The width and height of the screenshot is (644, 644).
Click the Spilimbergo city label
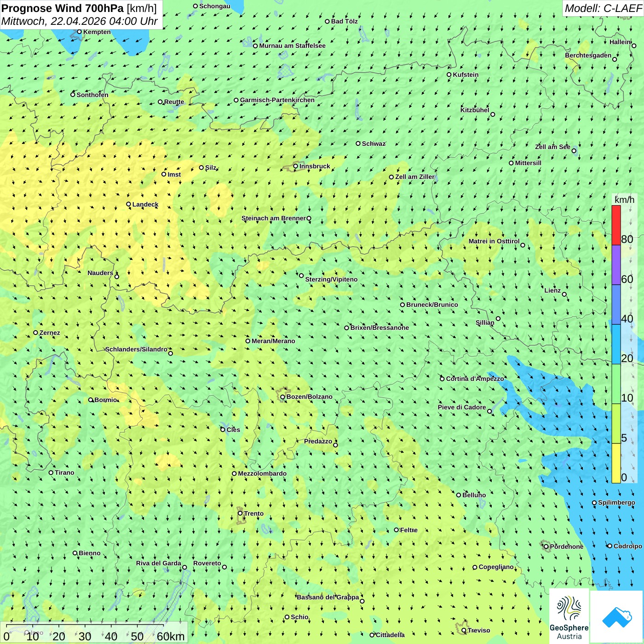pos(616,502)
